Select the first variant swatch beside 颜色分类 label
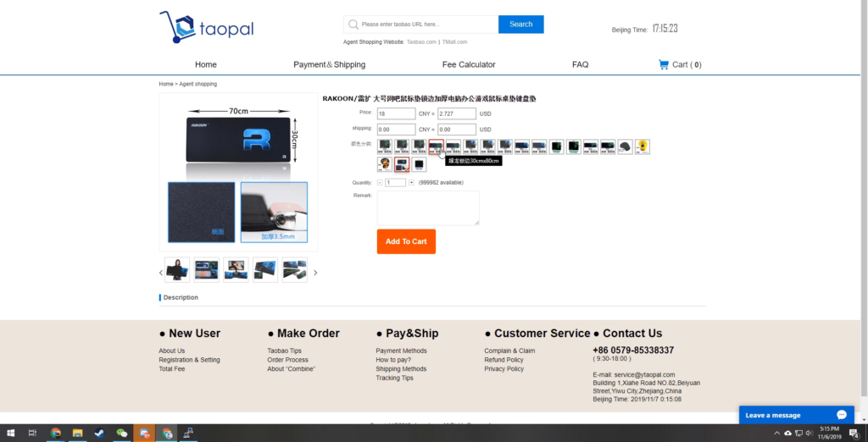The image size is (868, 442). pyautogui.click(x=385, y=146)
